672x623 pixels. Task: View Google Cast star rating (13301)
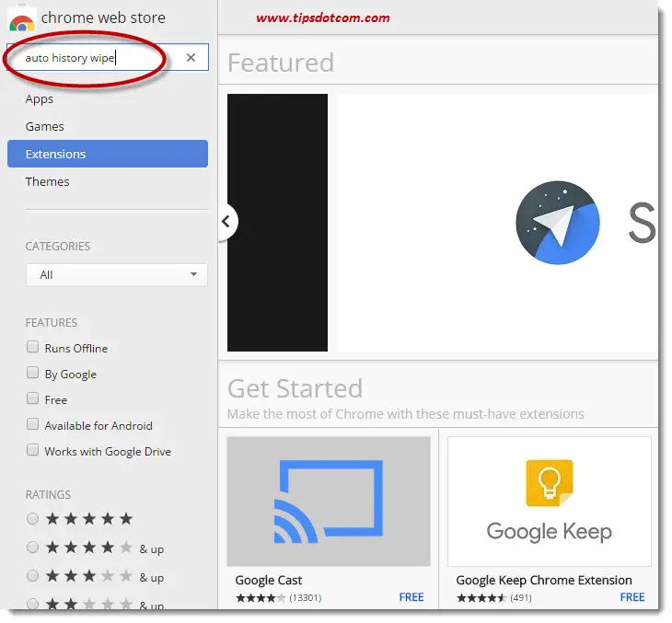click(x=279, y=598)
